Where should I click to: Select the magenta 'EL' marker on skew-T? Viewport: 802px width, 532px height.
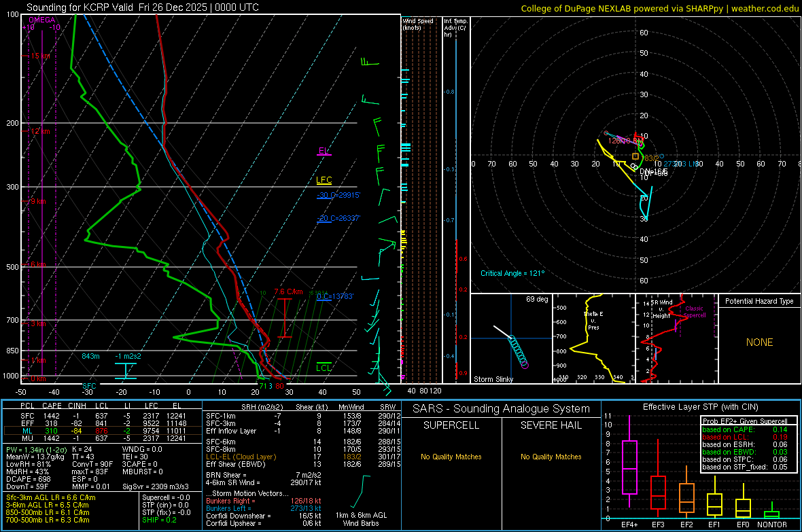point(324,150)
